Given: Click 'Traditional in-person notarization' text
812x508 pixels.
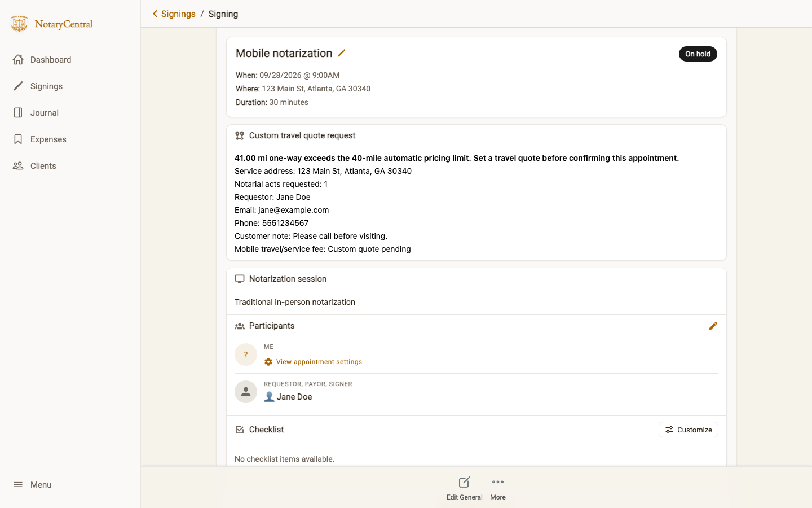Looking at the screenshot, I should pos(295,302).
